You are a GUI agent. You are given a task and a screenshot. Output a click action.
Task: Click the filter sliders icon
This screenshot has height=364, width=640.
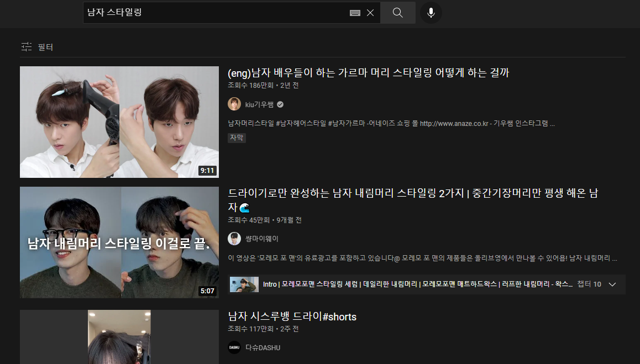point(27,47)
